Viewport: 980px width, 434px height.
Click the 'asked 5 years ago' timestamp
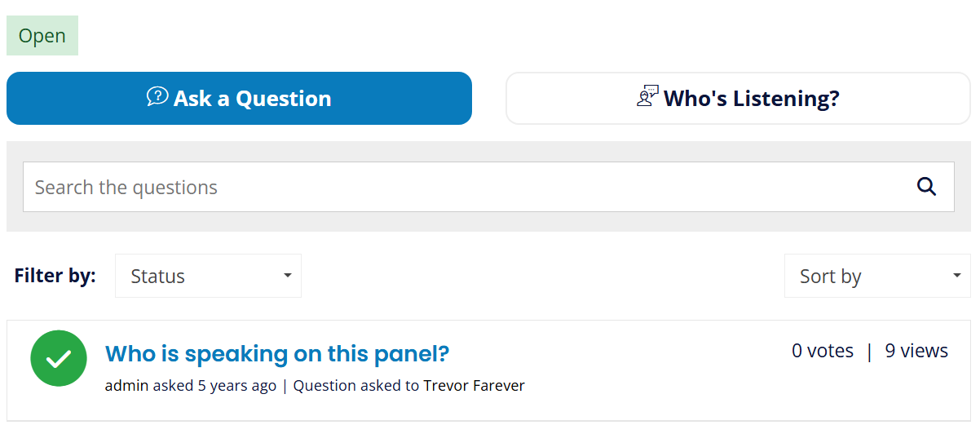(214, 386)
